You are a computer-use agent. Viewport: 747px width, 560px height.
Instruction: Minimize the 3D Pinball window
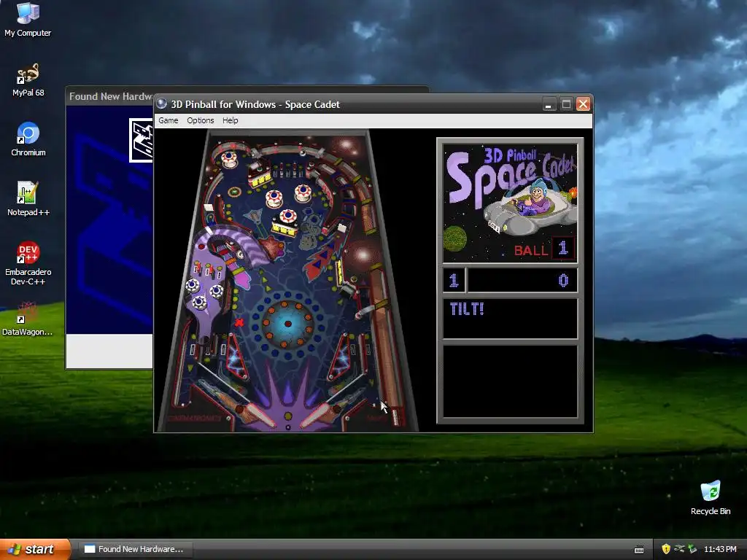[x=549, y=104]
